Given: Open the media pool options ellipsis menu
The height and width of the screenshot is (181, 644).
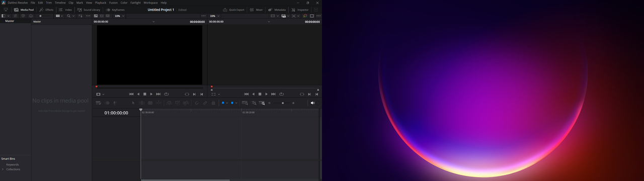Looking at the screenshot, I should [x=88, y=16].
